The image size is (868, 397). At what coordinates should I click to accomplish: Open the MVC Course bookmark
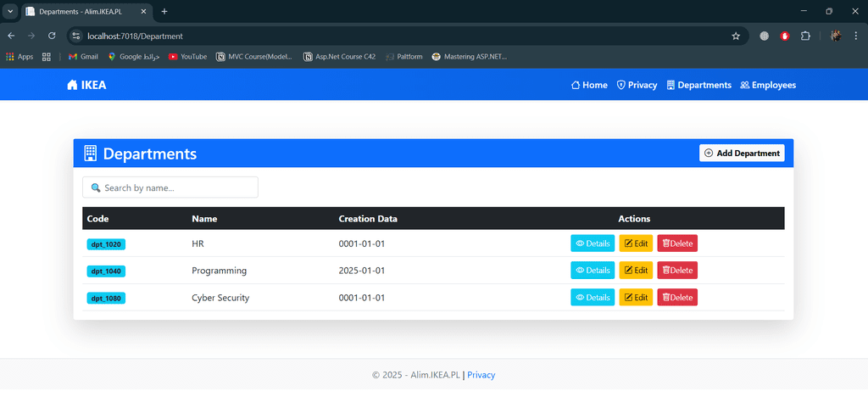[254, 57]
